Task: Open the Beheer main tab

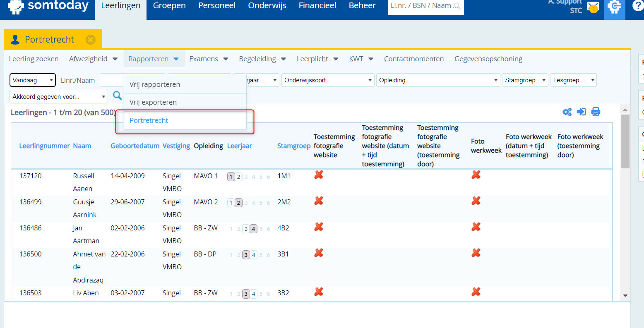Action: coord(362,6)
